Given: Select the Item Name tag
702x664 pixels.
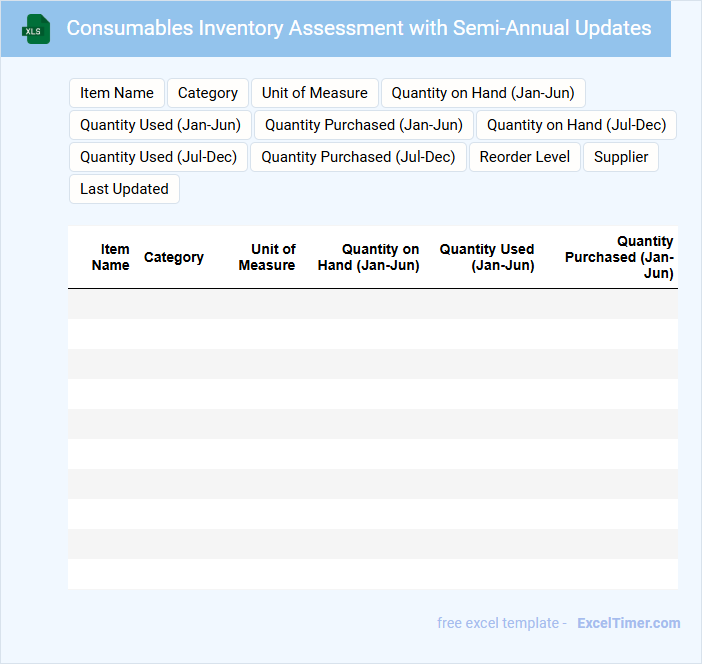Looking at the screenshot, I should (x=117, y=93).
